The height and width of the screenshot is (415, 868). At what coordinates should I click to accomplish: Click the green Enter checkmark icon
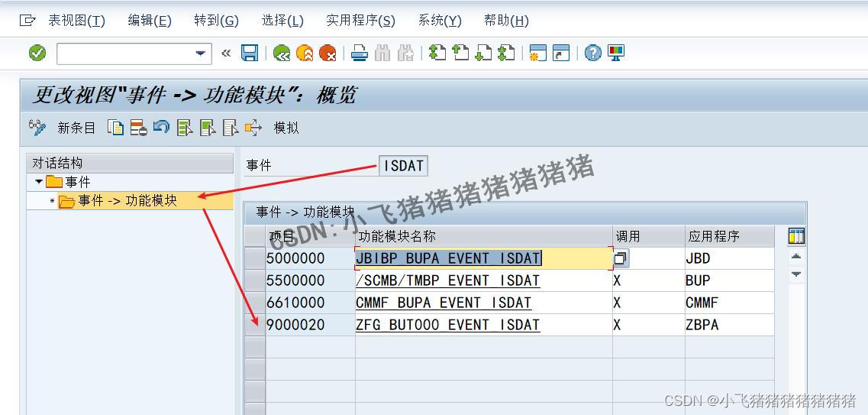37,53
